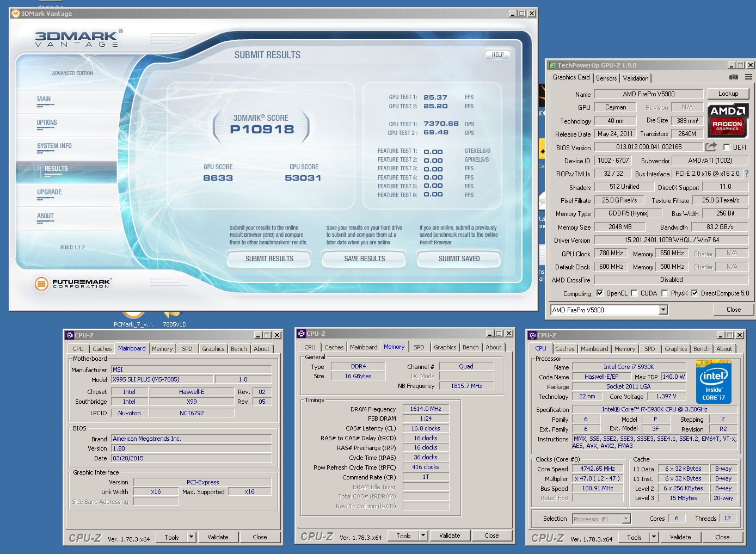Click the 3DMark Vantage title bar icon
756x554 pixels.
(15, 14)
